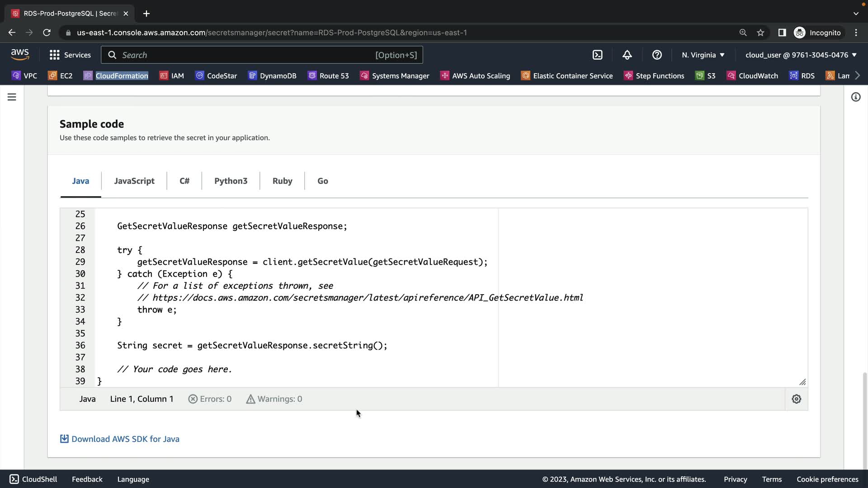Click the AWS console search field
Viewport: 868px width, 488px height.
click(x=244, y=55)
